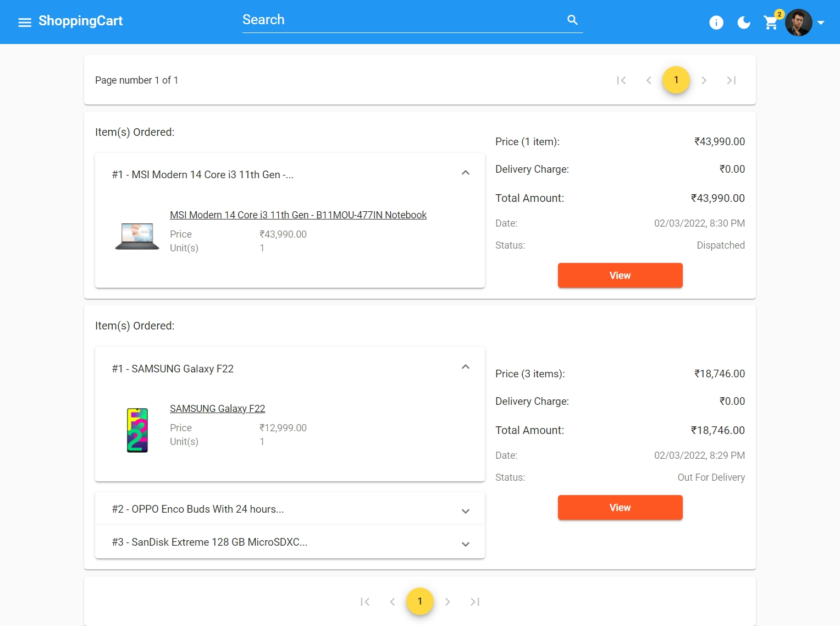Click the Galaxy F22 phone thumbnail
This screenshot has height=626, width=840.
137,430
